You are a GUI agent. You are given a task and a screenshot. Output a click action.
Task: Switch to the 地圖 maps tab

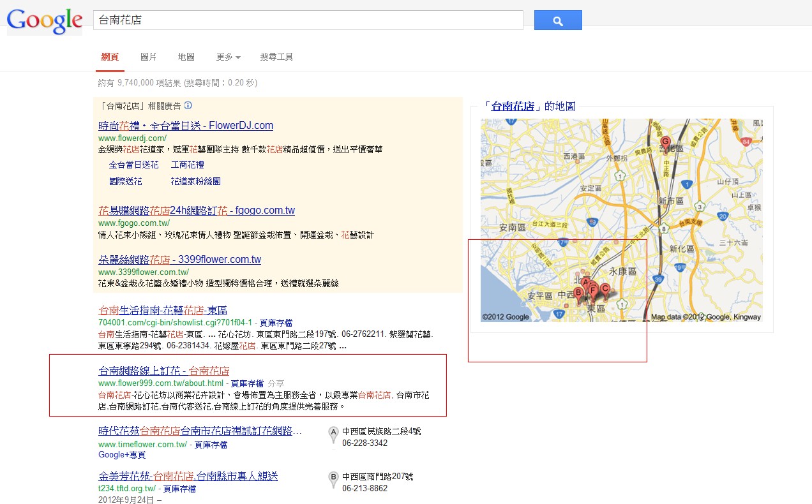coord(186,57)
